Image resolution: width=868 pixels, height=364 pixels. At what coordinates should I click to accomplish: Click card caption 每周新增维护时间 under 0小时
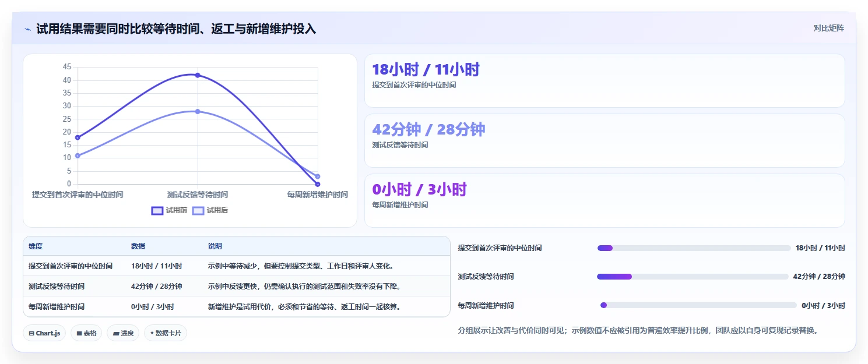[x=400, y=205]
